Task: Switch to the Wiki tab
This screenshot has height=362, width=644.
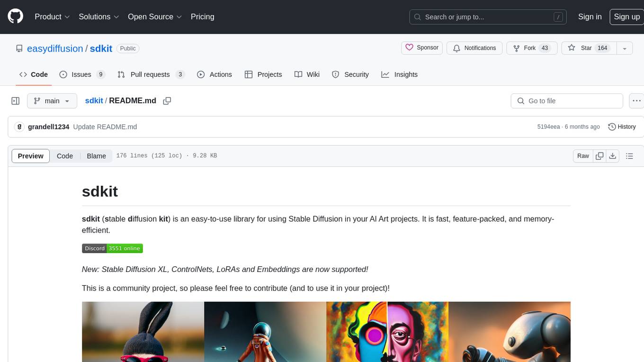Action: pos(307,74)
